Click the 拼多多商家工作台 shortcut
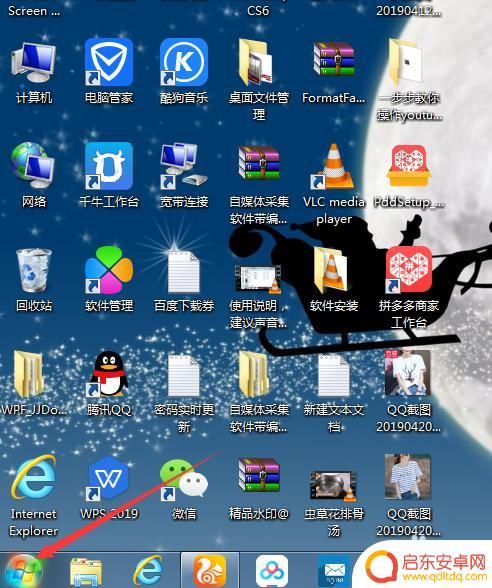Image resolution: width=492 pixels, height=588 pixels. coord(409,270)
